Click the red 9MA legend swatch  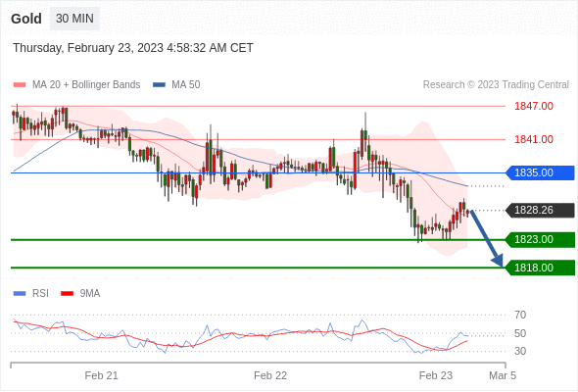(67, 294)
